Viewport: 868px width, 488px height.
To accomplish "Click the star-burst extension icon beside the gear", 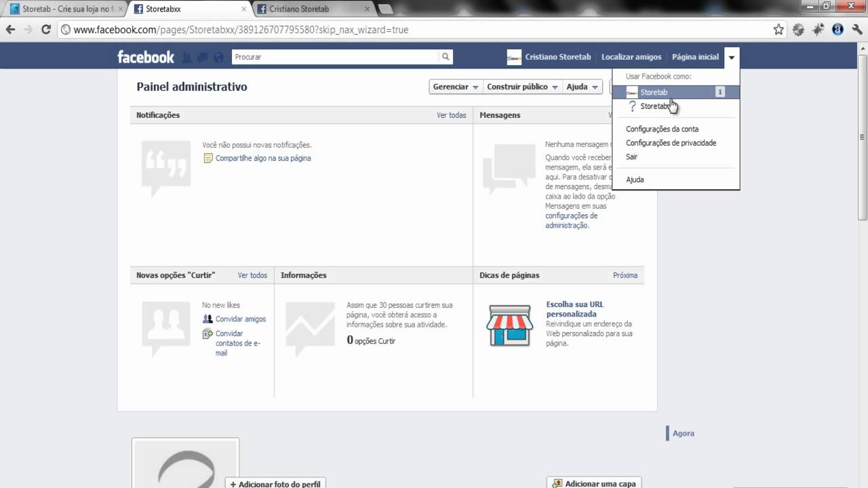I will tap(818, 30).
